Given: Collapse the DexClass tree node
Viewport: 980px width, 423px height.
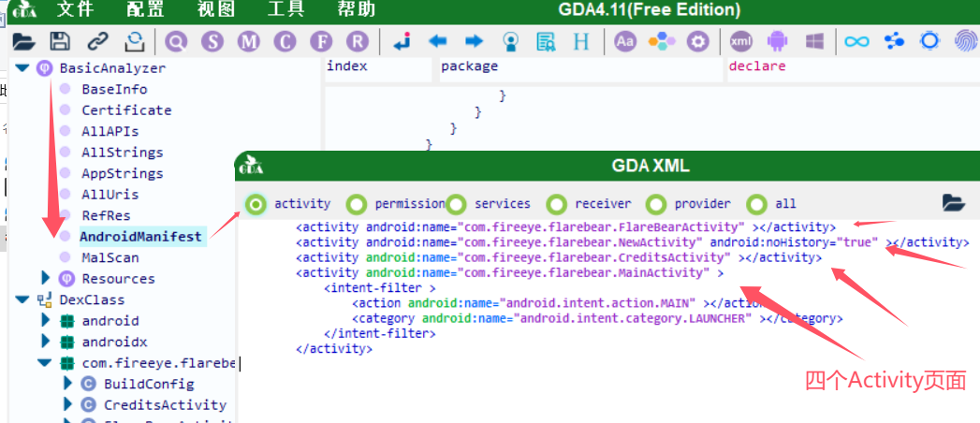Looking at the screenshot, I should click(x=22, y=299).
